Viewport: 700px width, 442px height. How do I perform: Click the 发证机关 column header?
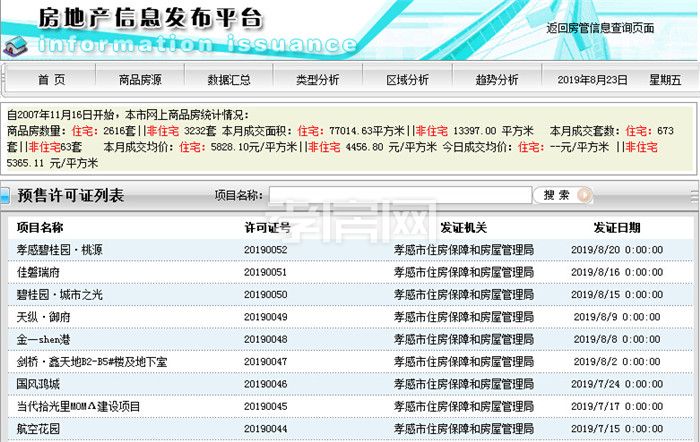coord(463,228)
